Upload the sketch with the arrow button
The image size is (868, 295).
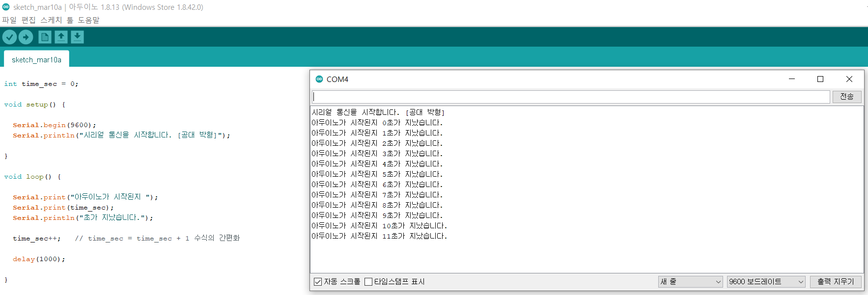26,37
